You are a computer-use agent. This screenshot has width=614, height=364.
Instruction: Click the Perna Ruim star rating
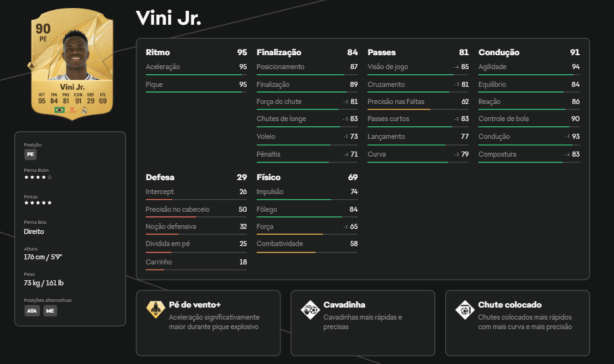[38, 177]
